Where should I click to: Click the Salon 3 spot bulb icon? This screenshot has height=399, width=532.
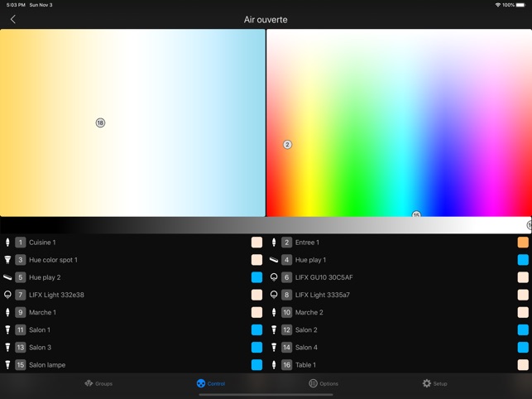point(7,347)
